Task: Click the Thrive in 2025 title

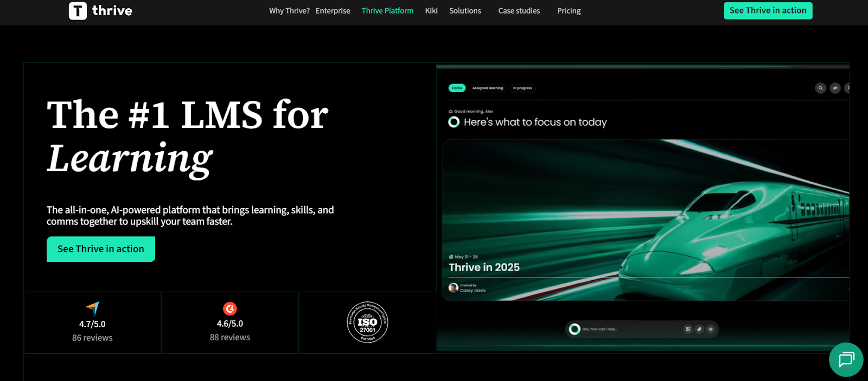Action: [484, 267]
